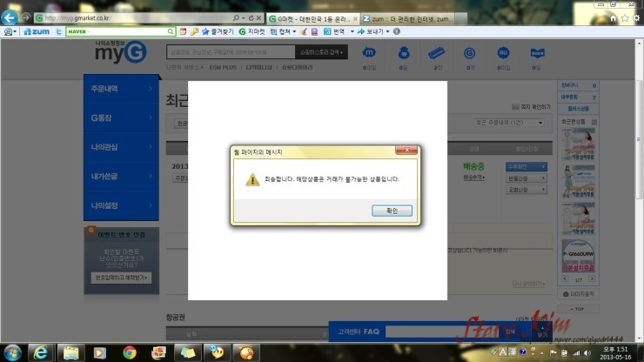Click the money bag icon in myG header
Screen dimensions: 644x362
pos(403,52)
